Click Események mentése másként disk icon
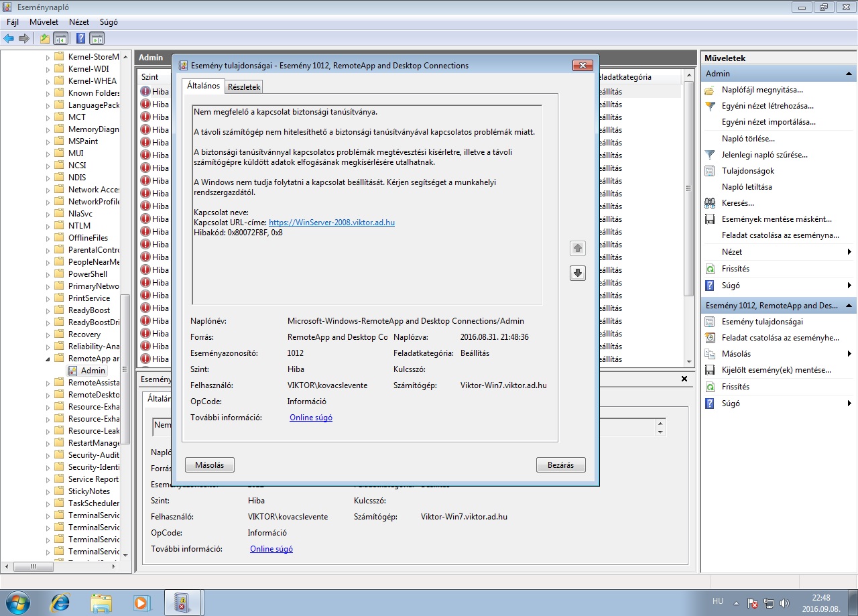 click(x=710, y=219)
